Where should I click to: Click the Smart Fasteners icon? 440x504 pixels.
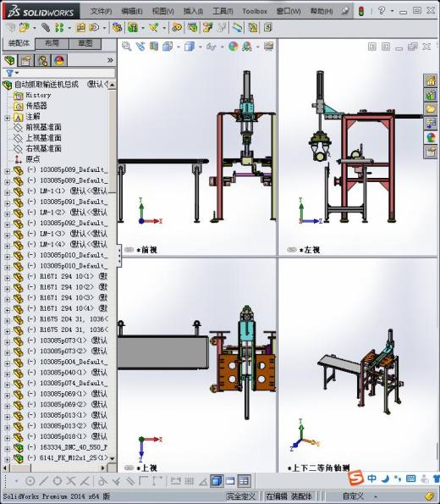coord(80,28)
